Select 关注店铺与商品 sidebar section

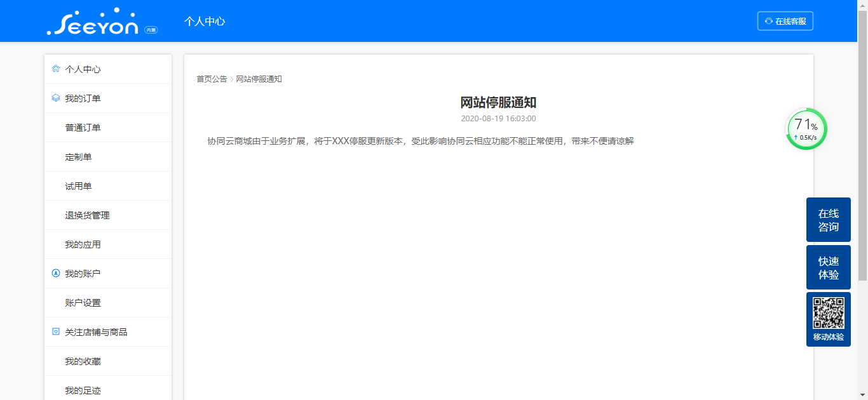click(x=108, y=332)
